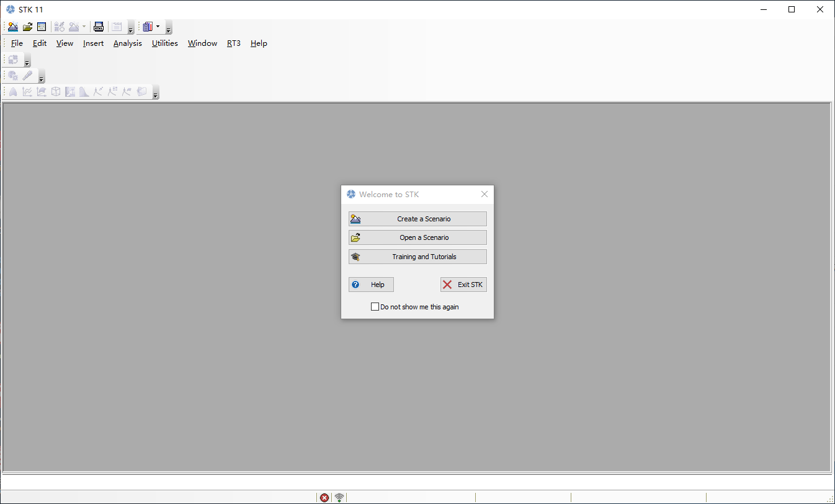Click the greyed compass-with-list analysis icon
The image size is (835, 504).
[112, 92]
